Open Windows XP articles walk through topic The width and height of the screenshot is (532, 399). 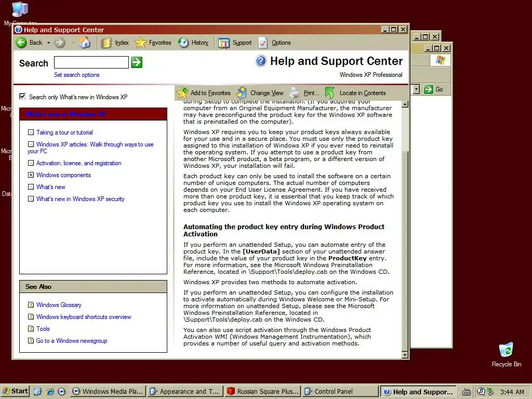90,148
